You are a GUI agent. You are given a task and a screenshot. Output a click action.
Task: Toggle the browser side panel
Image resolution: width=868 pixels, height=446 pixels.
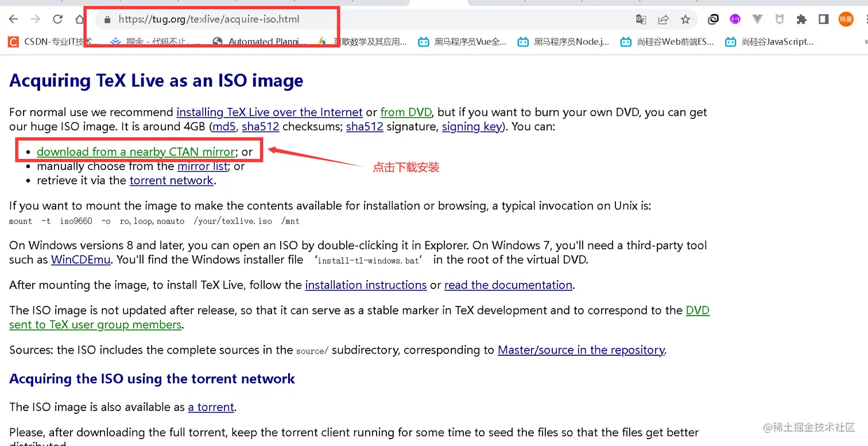coord(823,20)
